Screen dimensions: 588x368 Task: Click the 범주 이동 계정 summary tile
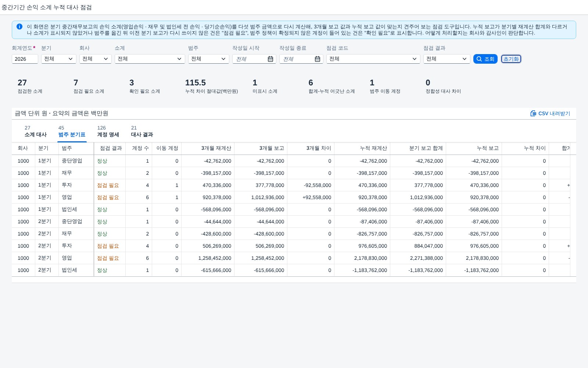[x=385, y=86]
